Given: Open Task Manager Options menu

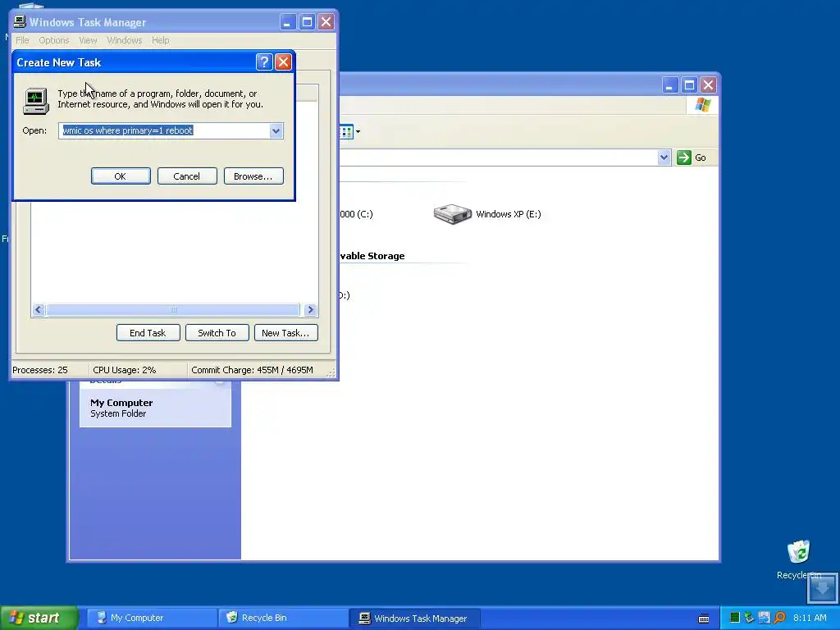Looking at the screenshot, I should pos(53,40).
